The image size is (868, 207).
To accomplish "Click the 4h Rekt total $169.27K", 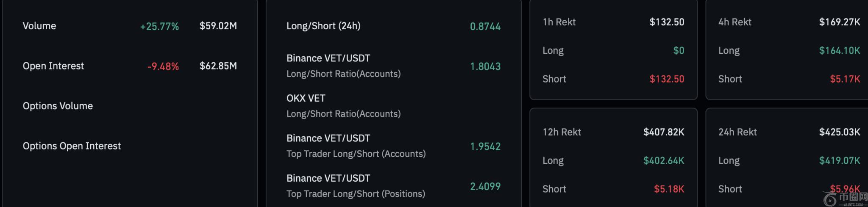I will click(x=839, y=22).
